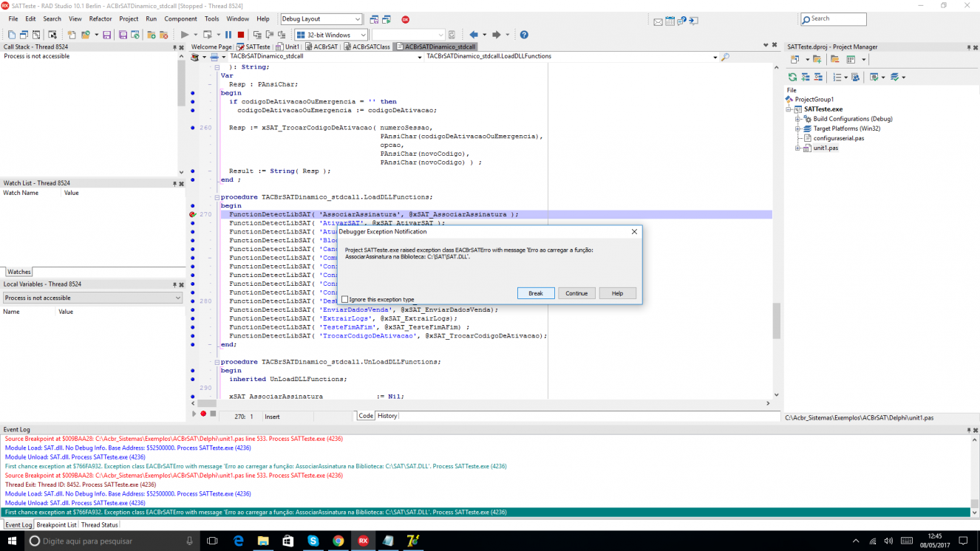This screenshot has height=551, width=980.
Task: Open Help via blue question mark icon
Action: 524,35
